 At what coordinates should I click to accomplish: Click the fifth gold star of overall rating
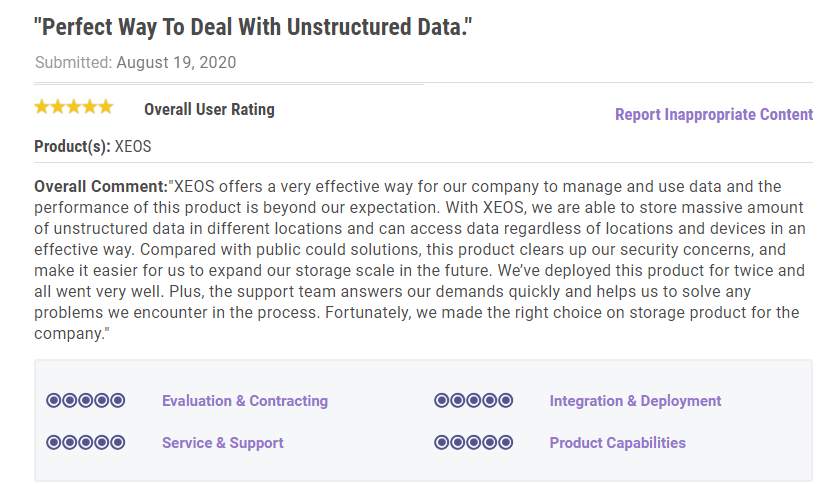click(106, 107)
